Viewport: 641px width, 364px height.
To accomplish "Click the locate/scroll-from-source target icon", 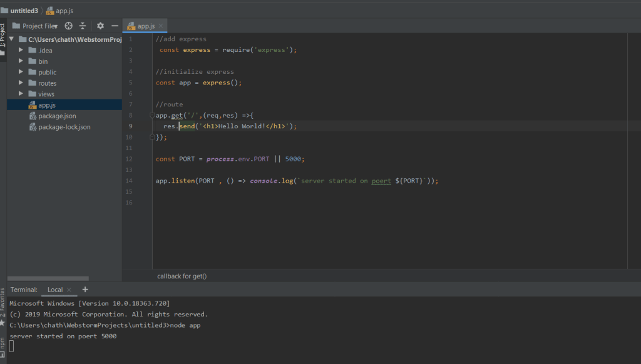I will tap(69, 26).
